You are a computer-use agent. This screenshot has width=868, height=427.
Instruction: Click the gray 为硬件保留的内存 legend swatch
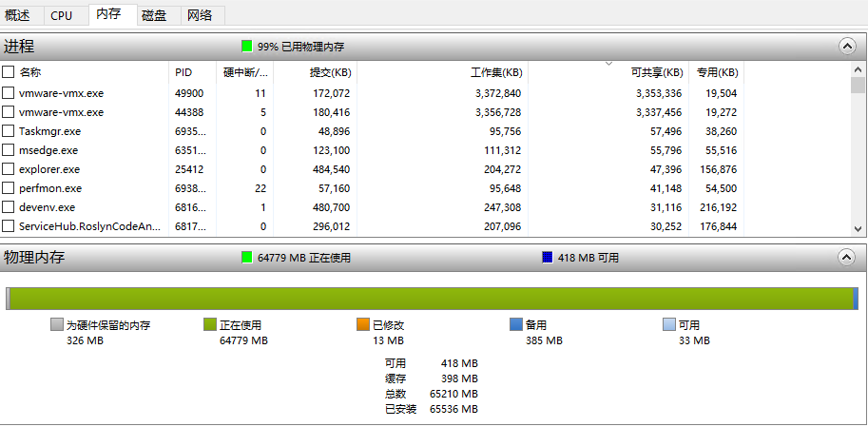[57, 324]
